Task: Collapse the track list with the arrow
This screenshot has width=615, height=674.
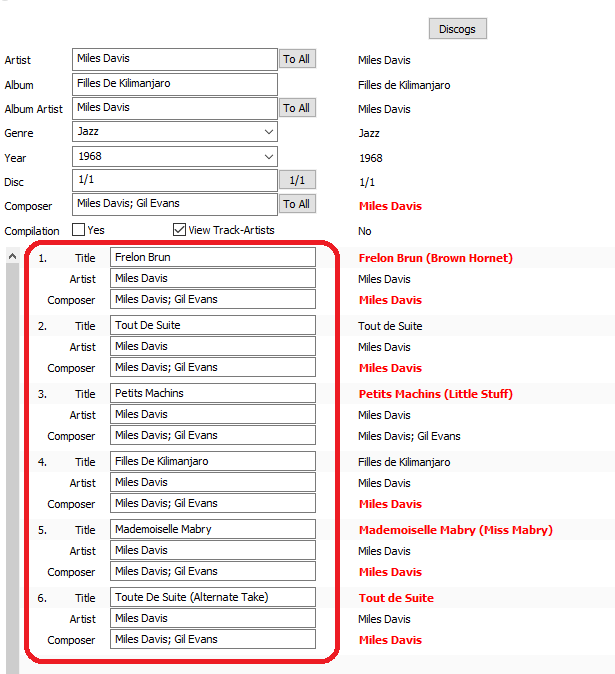Action: 12,257
